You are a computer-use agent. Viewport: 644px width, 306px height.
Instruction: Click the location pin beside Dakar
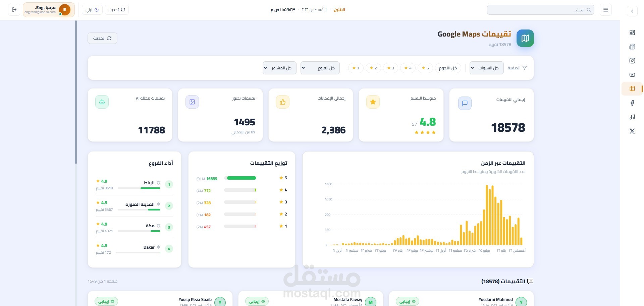(159, 247)
